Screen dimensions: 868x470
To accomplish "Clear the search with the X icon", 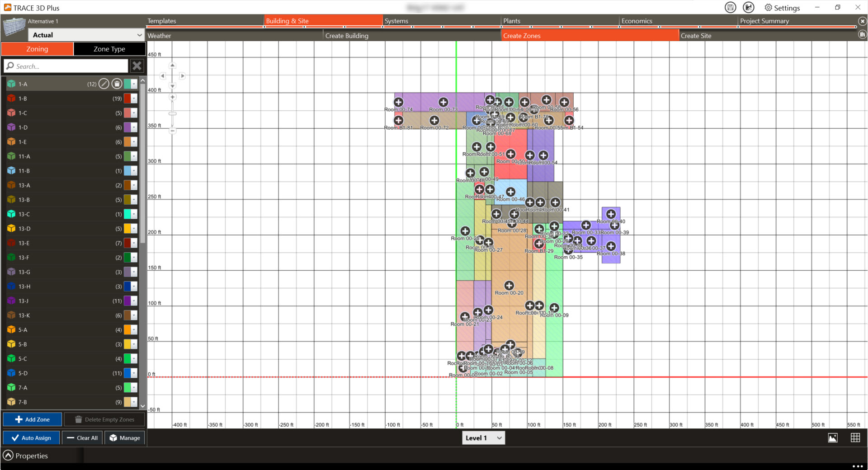I will 137,66.
